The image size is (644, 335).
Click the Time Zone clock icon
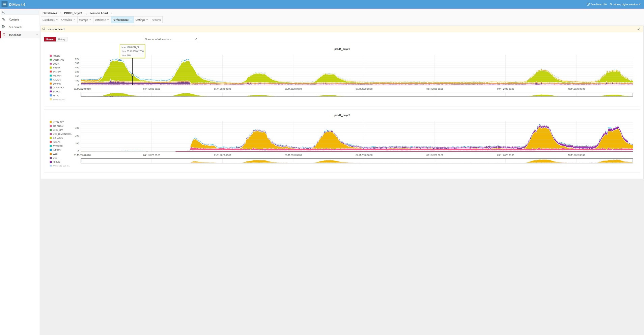tap(588, 4)
